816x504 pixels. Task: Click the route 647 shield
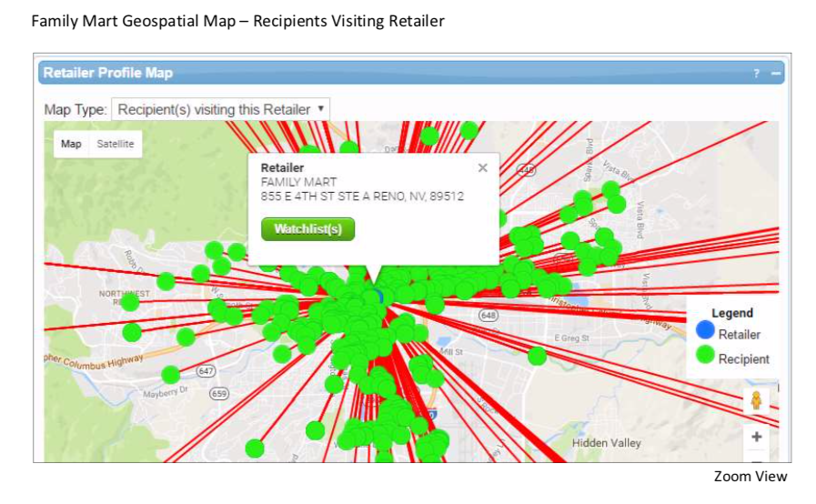[x=206, y=371]
